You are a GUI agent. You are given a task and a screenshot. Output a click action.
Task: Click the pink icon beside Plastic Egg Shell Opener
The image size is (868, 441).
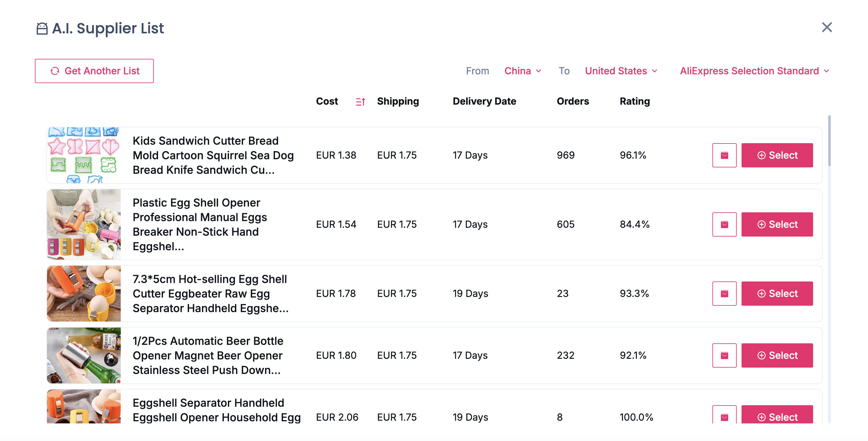pyautogui.click(x=724, y=224)
